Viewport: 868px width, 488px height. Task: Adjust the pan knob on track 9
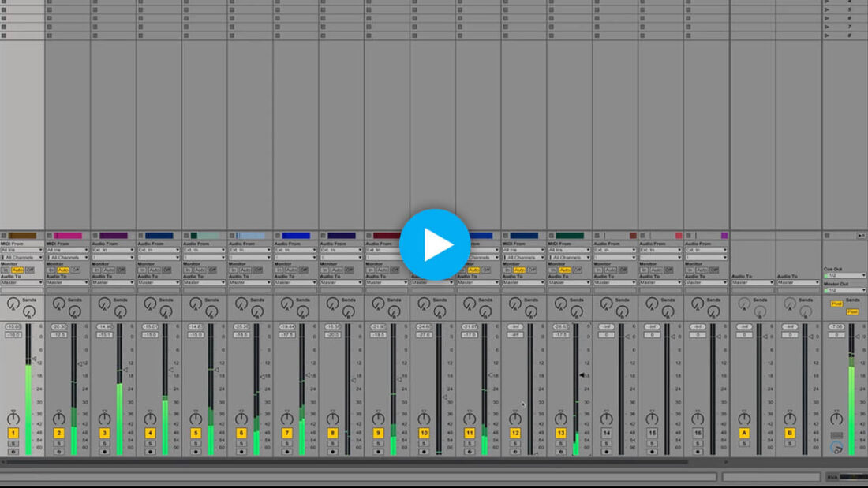(x=378, y=419)
